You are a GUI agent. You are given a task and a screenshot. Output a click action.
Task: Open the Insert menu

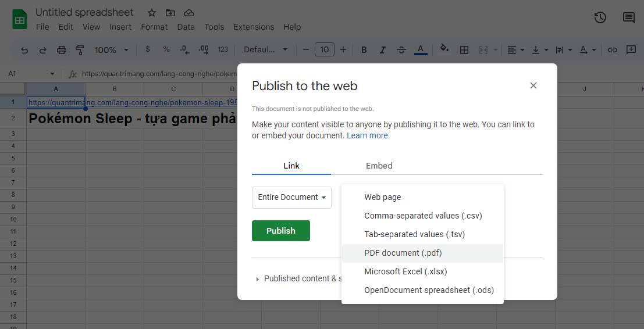120,27
